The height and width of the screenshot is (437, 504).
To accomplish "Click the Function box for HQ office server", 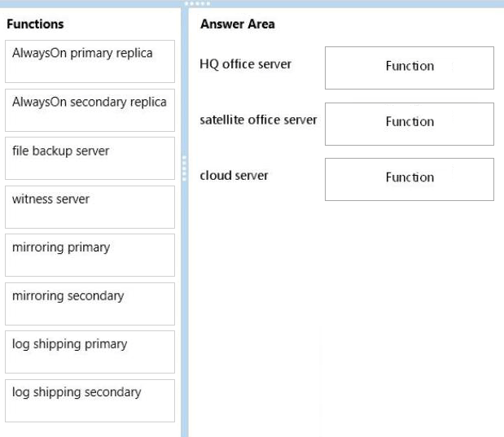I will pos(409,68).
